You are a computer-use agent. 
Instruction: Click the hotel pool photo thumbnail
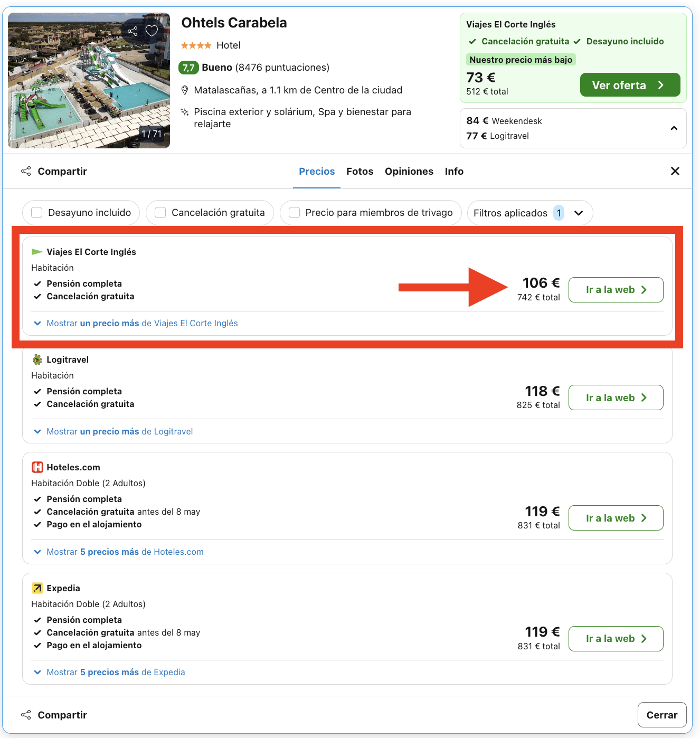(88, 80)
